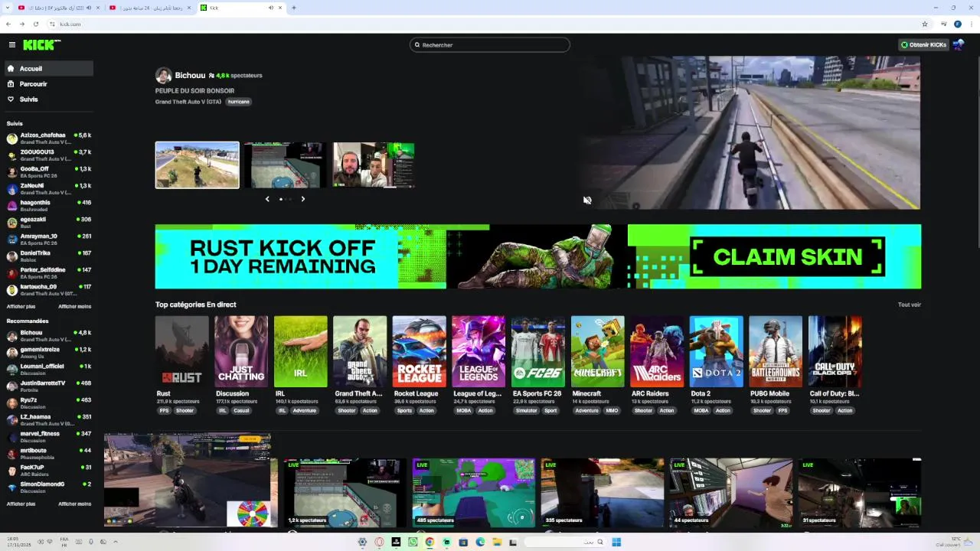980x551 pixels.
Task: Expand Recommandées list with Afficher plus
Action: pos(21,504)
